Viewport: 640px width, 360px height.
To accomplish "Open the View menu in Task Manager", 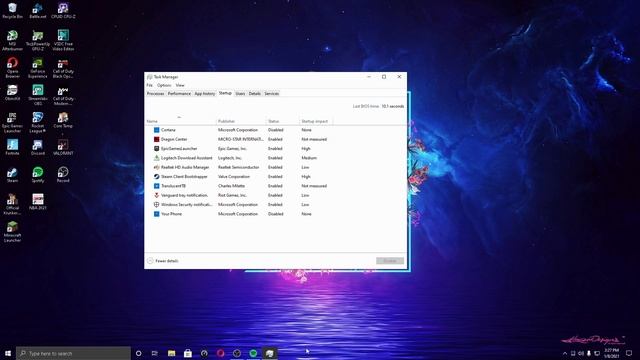I will click(180, 85).
